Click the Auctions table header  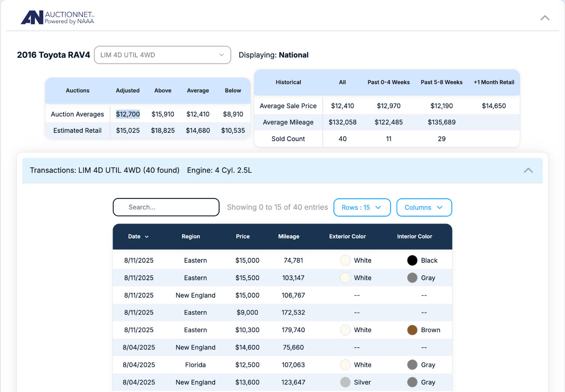77,90
